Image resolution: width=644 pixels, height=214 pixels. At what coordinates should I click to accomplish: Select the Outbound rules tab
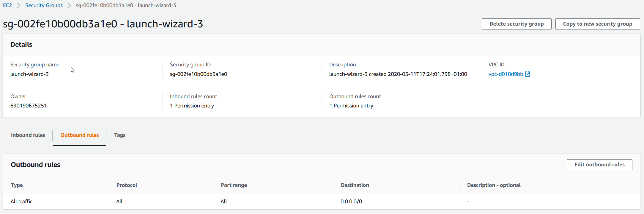79,135
